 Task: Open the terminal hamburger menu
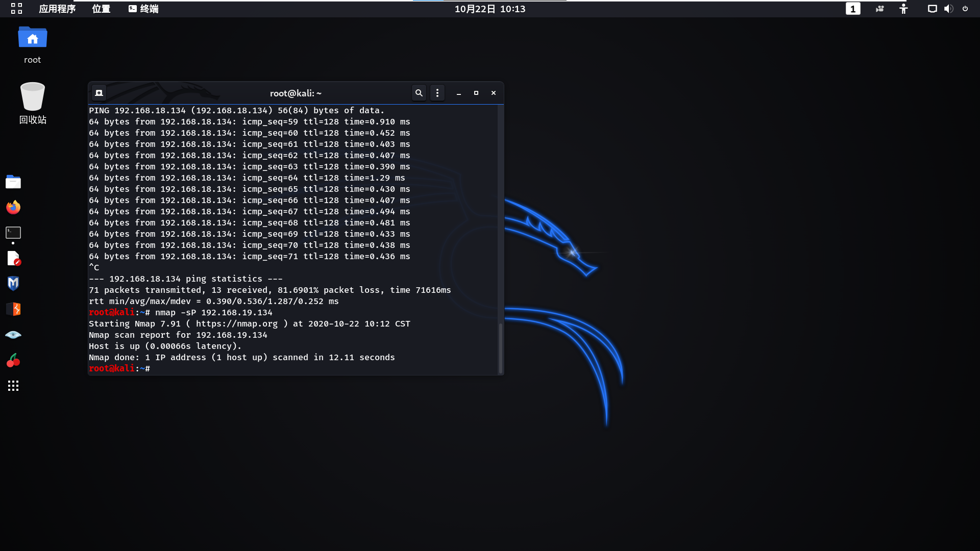(x=437, y=93)
